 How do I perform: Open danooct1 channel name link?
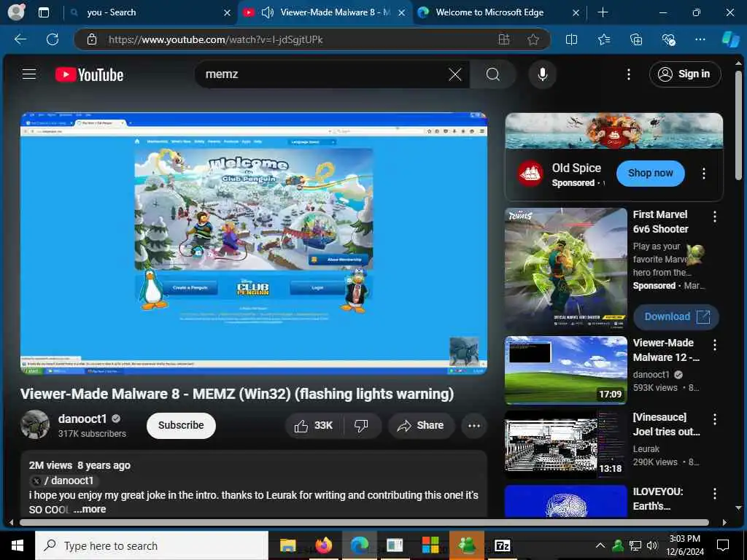pos(82,419)
